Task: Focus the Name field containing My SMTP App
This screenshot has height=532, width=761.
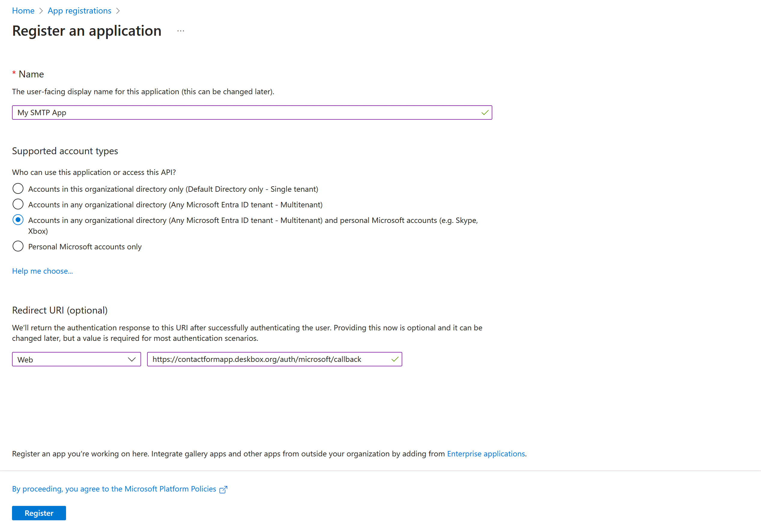Action: click(x=252, y=113)
